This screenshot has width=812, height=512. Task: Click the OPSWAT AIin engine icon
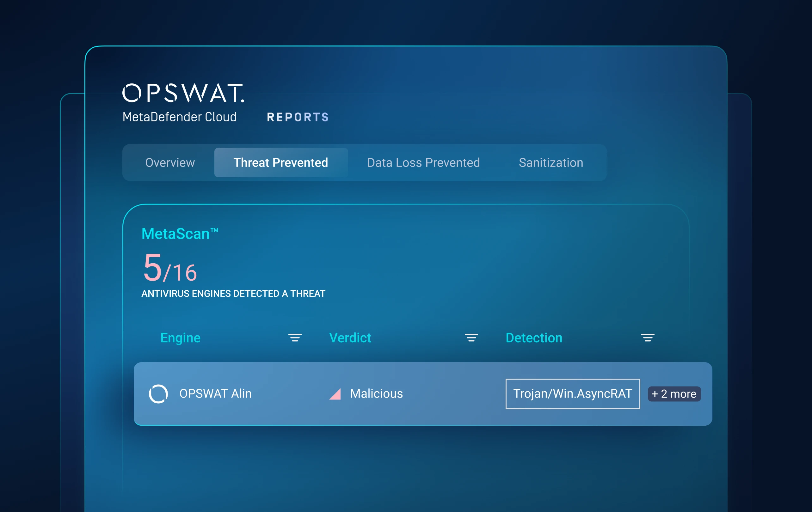click(x=158, y=394)
